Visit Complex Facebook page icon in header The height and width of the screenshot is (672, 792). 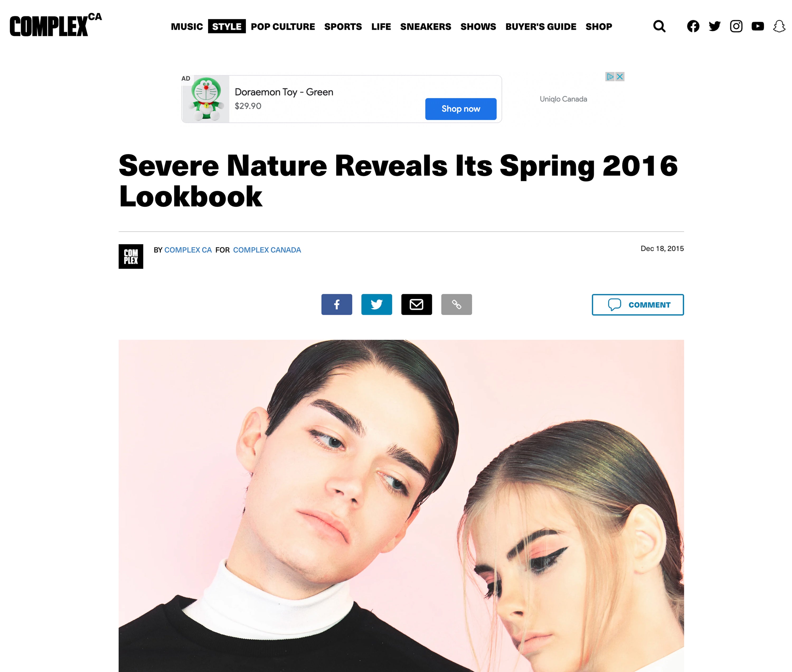(x=693, y=26)
